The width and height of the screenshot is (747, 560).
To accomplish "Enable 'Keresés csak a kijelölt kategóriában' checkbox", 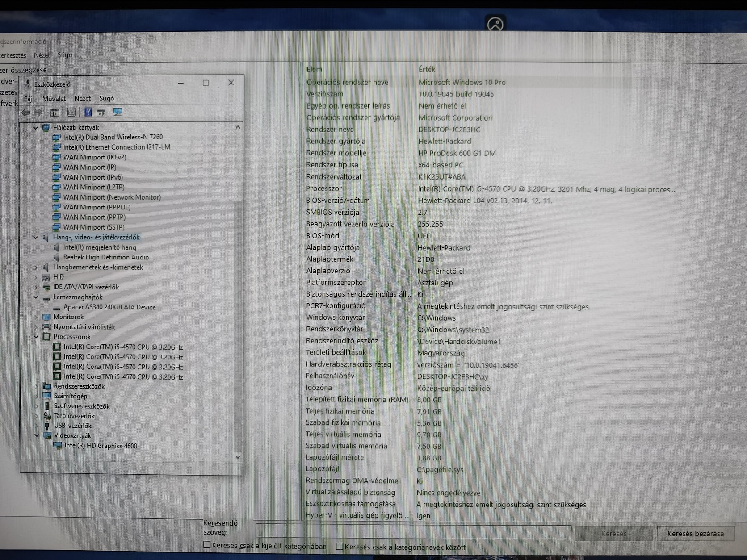I will coord(207,545).
